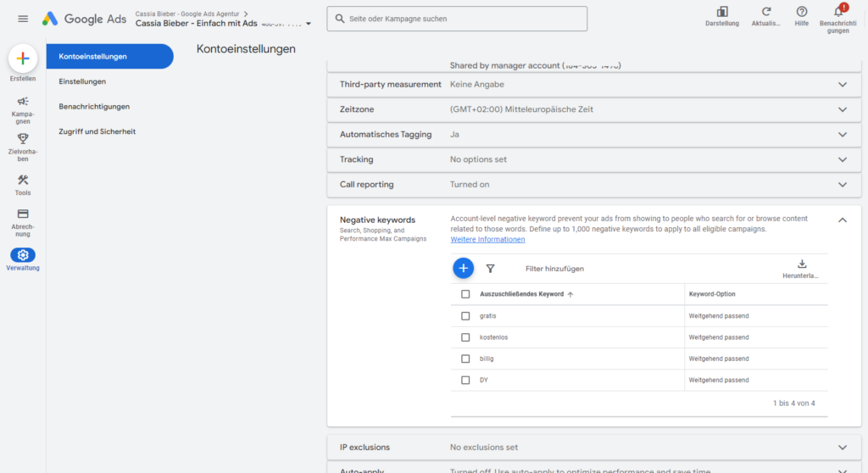Select the checkbox for keyword billig
Screen dimensions: 868x473
coord(465,359)
